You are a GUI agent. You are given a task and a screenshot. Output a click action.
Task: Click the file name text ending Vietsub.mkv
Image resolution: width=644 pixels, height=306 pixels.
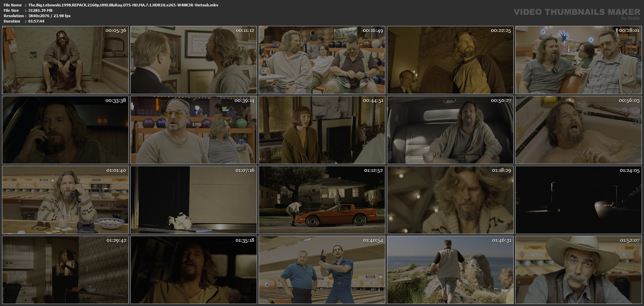(x=123, y=5)
